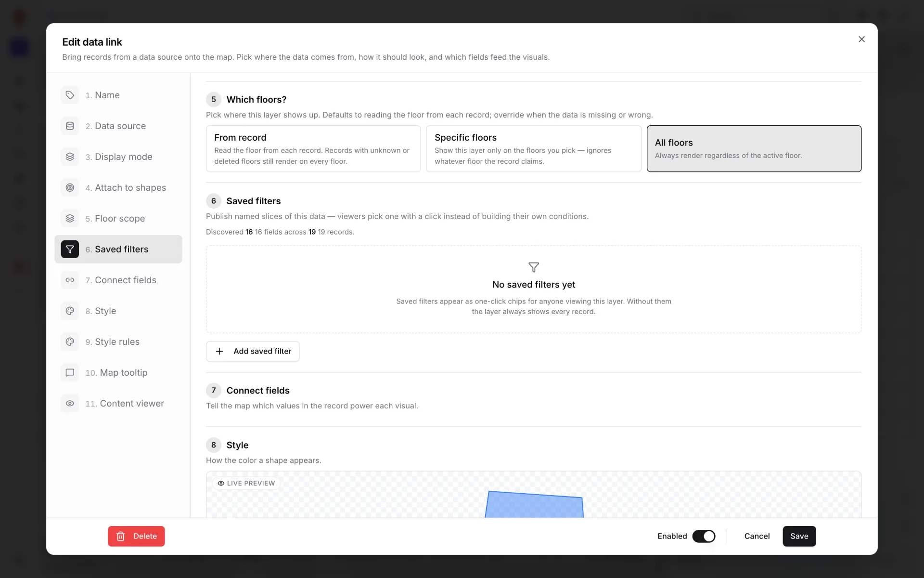Viewport: 924px width, 578px height.
Task: Click the funnel icon for Saved filters step
Action: coord(70,249)
